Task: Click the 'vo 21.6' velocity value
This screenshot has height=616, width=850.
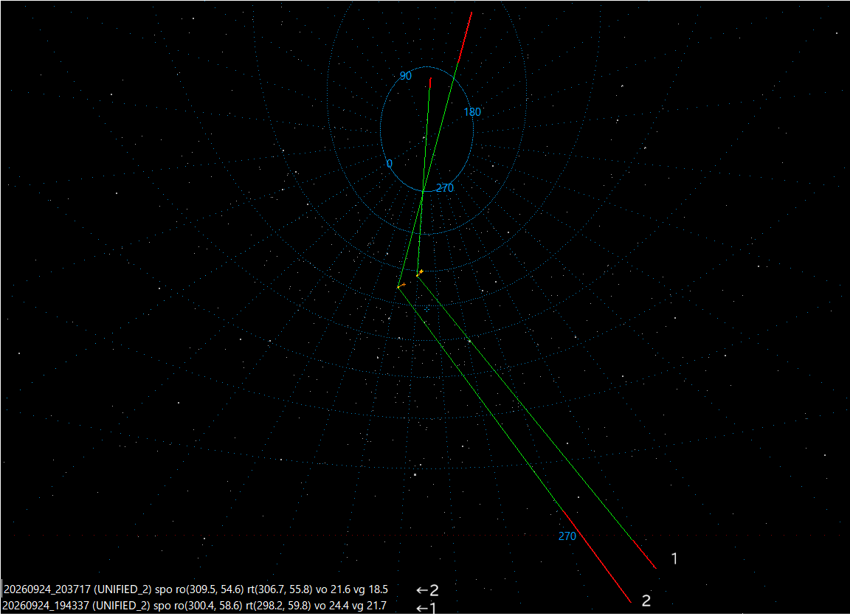Action: [x=333, y=589]
